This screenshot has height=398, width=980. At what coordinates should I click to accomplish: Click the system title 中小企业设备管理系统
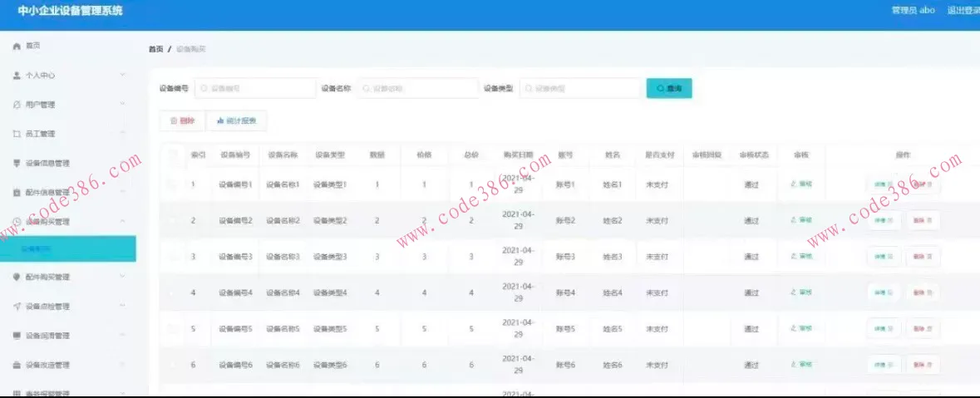71,11
